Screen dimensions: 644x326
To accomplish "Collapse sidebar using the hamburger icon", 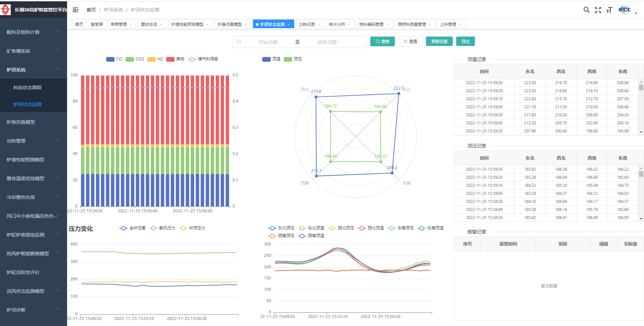I will 75,10.
